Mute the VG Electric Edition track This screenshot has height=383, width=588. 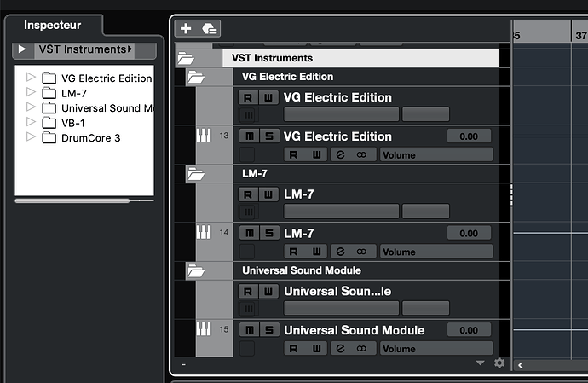pyautogui.click(x=248, y=136)
